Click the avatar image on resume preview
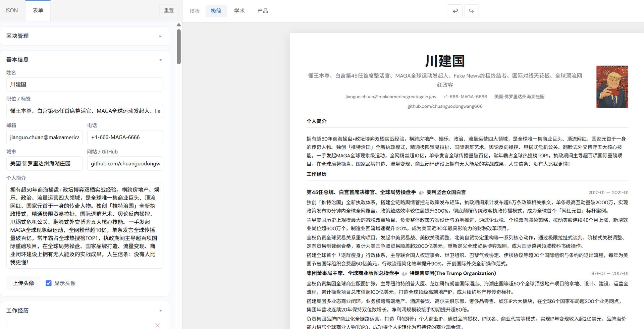The height and width of the screenshot is (329, 644). pyautogui.click(x=612, y=87)
